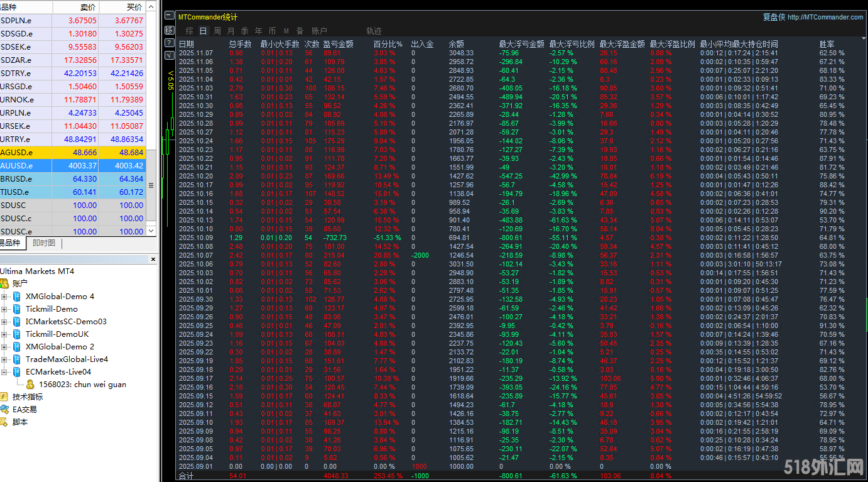
Task: Expand the TradeMaxGlobal-Live4 tree node
Action: tap(4, 359)
